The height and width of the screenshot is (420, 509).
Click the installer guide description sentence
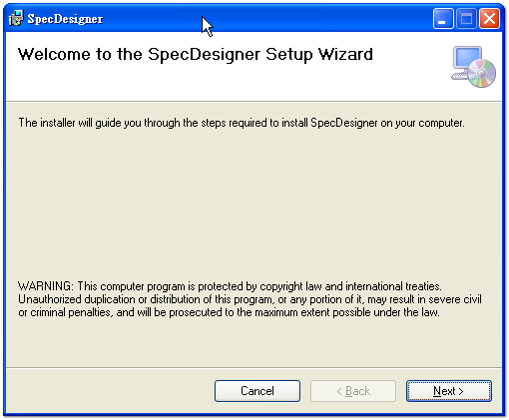tap(242, 123)
